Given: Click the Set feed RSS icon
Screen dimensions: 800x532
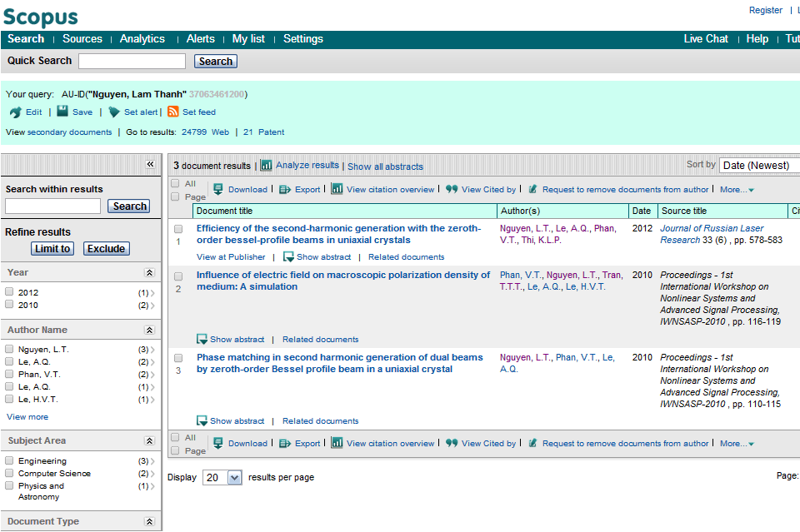Looking at the screenshot, I should point(173,112).
